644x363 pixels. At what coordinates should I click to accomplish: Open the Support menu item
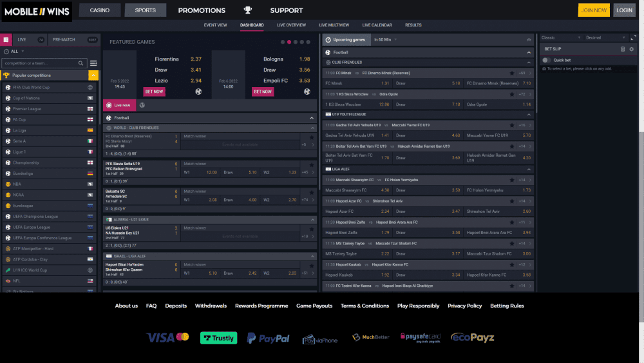[x=287, y=10]
